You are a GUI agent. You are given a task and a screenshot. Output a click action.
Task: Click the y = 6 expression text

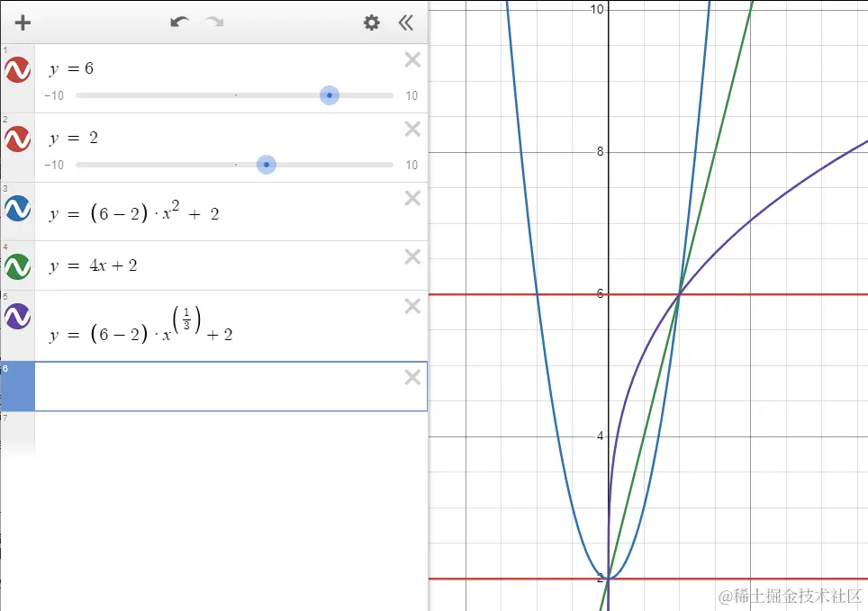click(x=71, y=68)
